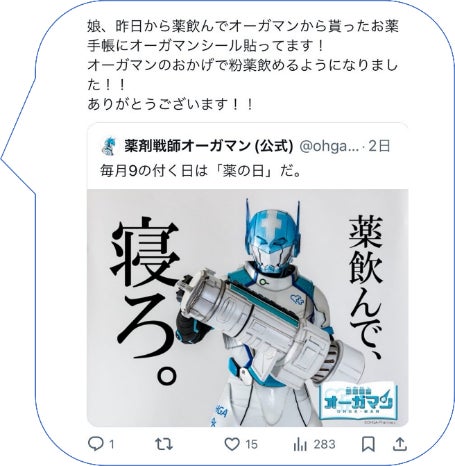Repost using the retweet arrows icon

[164, 444]
